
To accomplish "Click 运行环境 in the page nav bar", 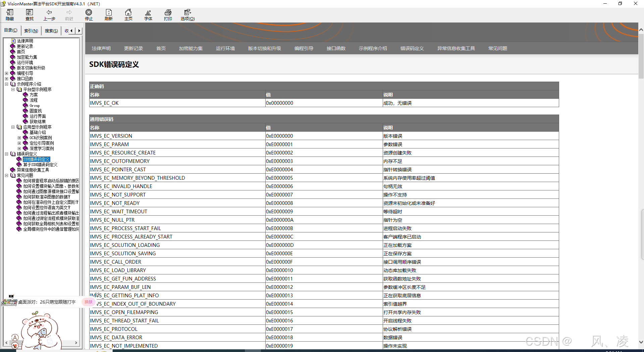I will [x=225, y=48].
